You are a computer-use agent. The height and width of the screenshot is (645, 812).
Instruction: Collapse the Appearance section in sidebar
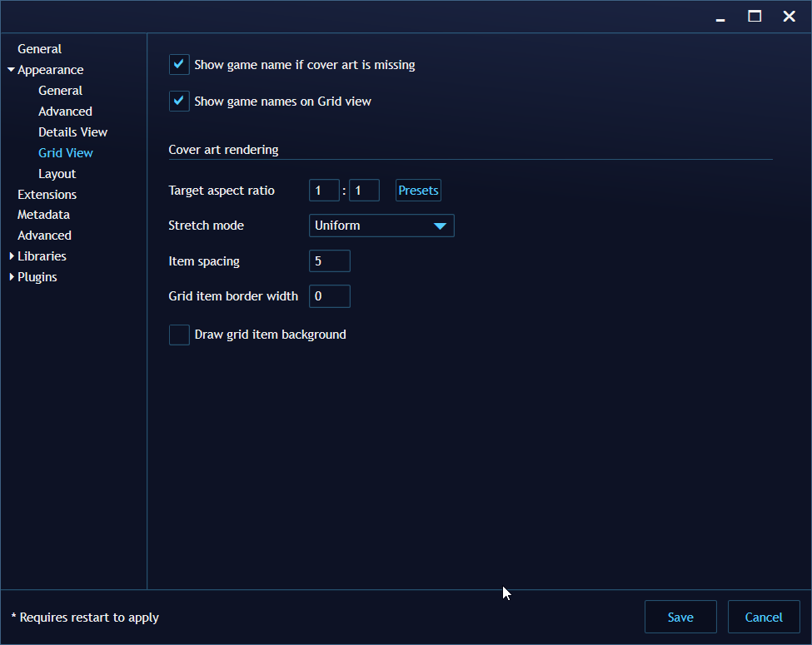(12, 69)
